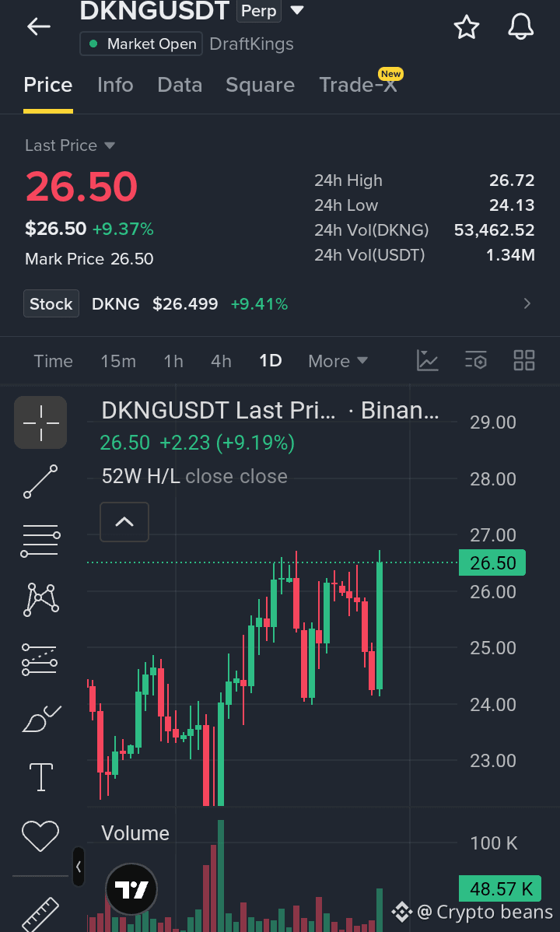560x932 pixels.
Task: Tap the Perp contract label
Action: (258, 11)
